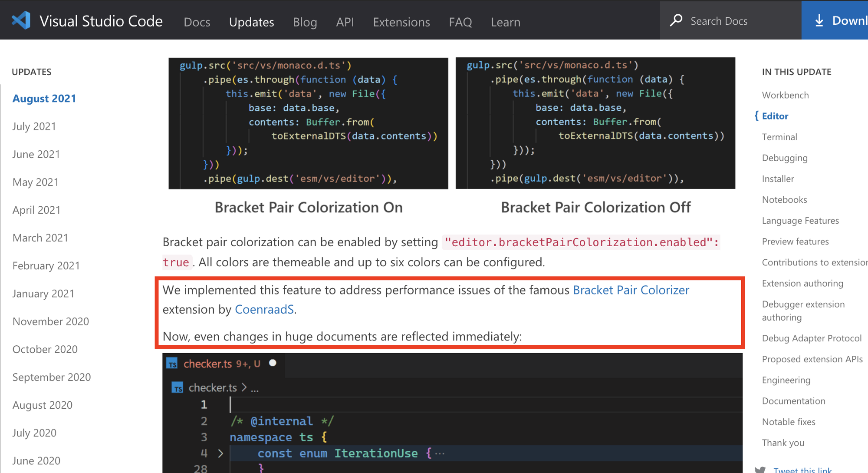Select November 2020 update
Screen dimensions: 868x473
(x=51, y=321)
